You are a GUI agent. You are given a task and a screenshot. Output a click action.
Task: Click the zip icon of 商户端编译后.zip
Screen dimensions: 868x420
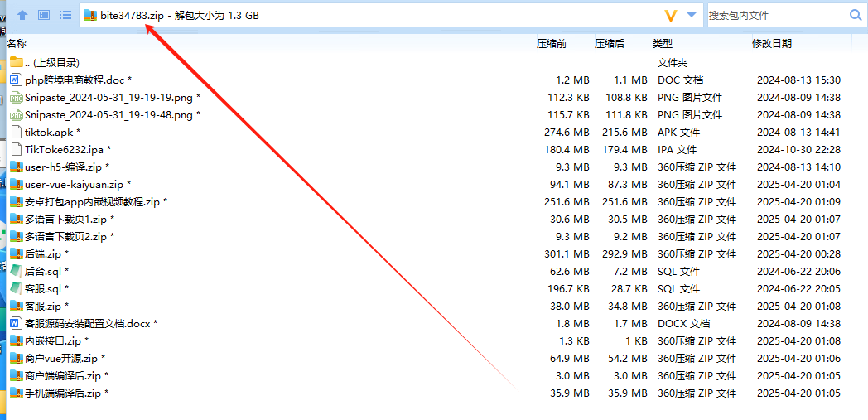coord(16,376)
